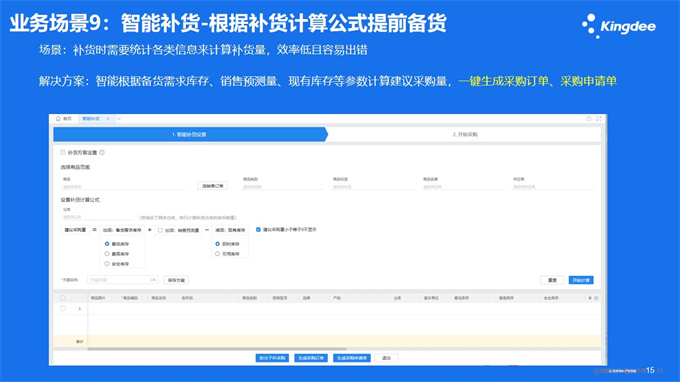The width and height of the screenshot is (680, 382).
Task: Enable the 加项: 销售预测量 checkbox
Action: click(160, 230)
